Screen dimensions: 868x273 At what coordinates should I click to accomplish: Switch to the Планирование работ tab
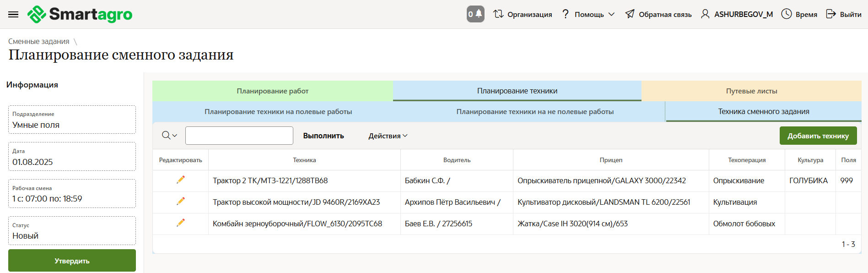pyautogui.click(x=272, y=91)
